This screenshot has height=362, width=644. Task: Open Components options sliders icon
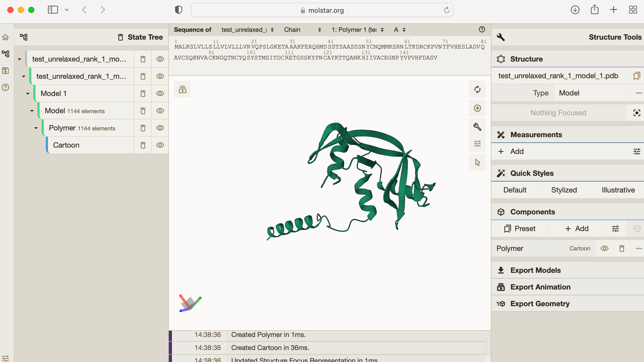coord(615,229)
